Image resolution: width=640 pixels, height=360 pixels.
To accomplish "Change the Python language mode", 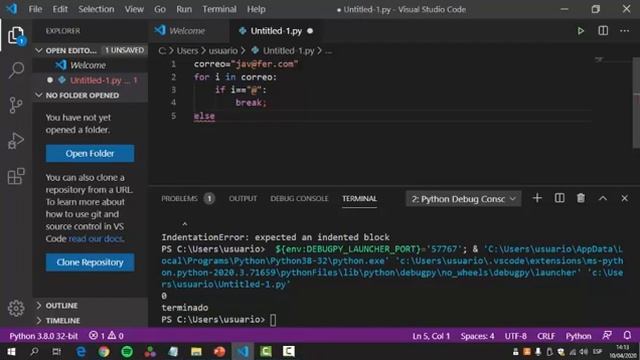I will click(578, 336).
